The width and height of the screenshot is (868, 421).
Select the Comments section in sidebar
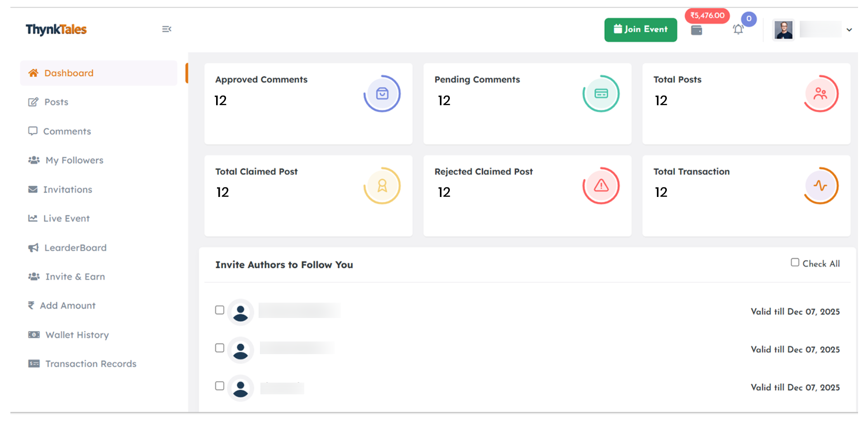coord(66,131)
